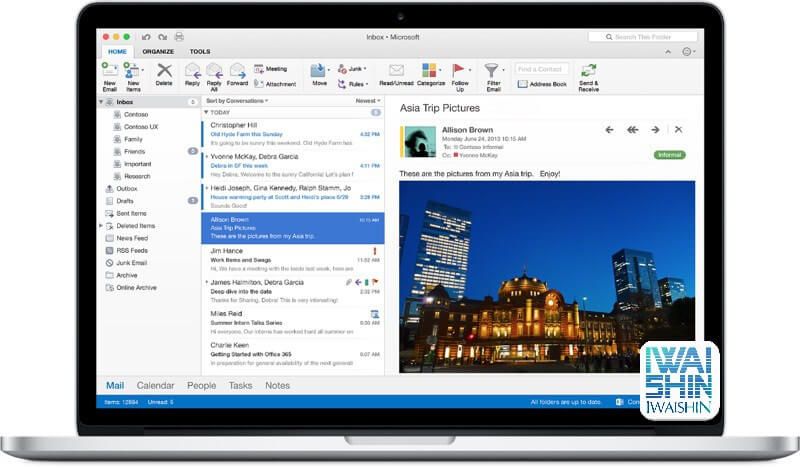Switch to the TOOLS ribbon tab
Image resolution: width=800 pixels, height=468 pixels.
(200, 52)
